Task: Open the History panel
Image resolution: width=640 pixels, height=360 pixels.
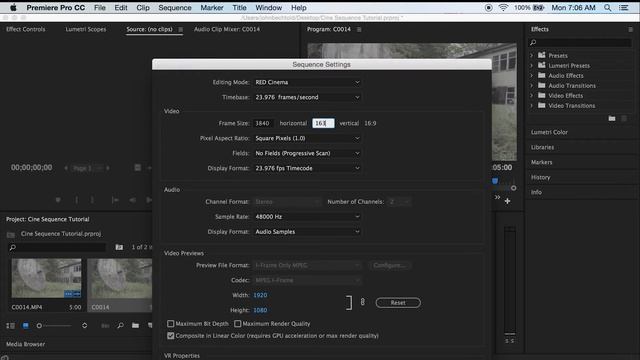Action: [x=540, y=177]
